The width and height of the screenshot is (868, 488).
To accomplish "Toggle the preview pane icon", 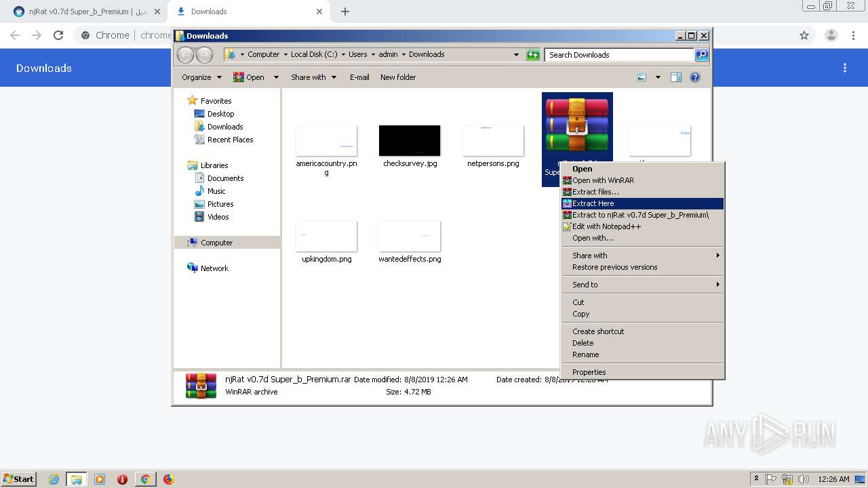I will click(x=676, y=77).
